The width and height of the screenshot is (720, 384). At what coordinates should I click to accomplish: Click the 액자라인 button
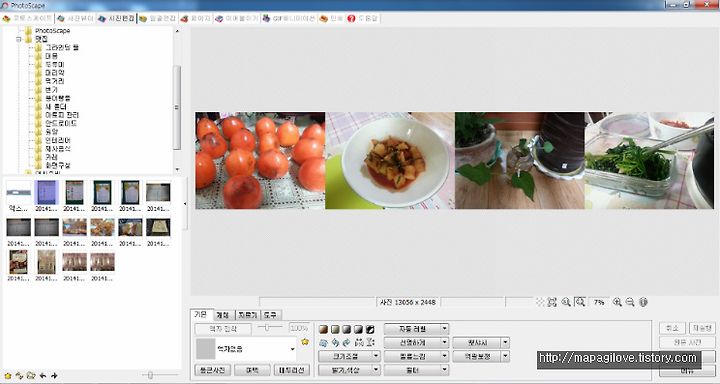(x=292, y=370)
